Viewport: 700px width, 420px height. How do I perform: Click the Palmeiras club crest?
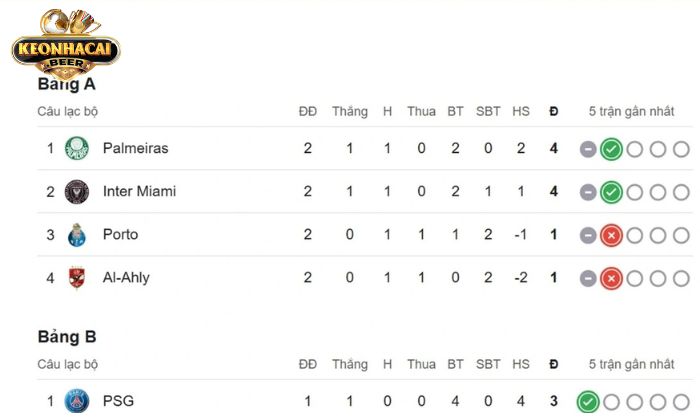[76, 149]
